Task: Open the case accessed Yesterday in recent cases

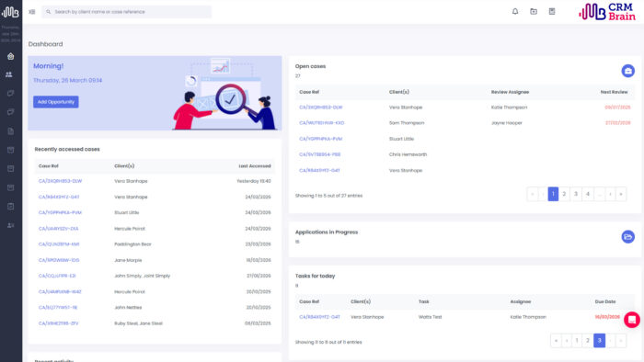Action: click(60, 181)
